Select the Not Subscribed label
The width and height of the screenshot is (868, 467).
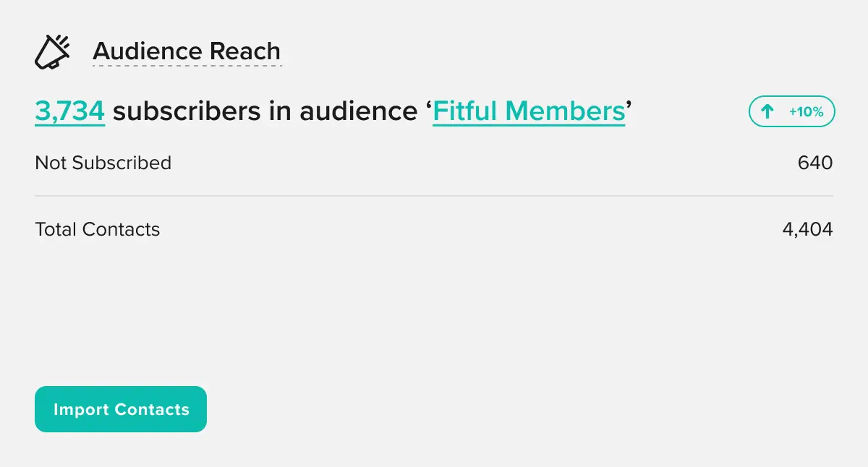(103, 163)
